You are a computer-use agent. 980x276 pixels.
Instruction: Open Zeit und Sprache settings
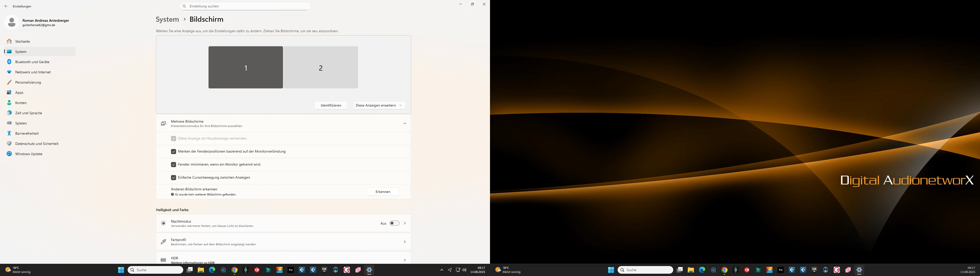pos(40,113)
